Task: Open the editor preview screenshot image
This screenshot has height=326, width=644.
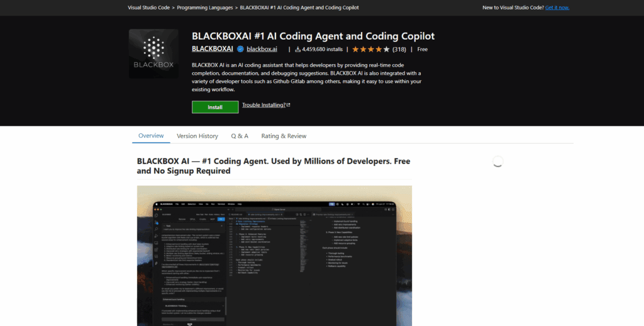Action: coord(274,256)
